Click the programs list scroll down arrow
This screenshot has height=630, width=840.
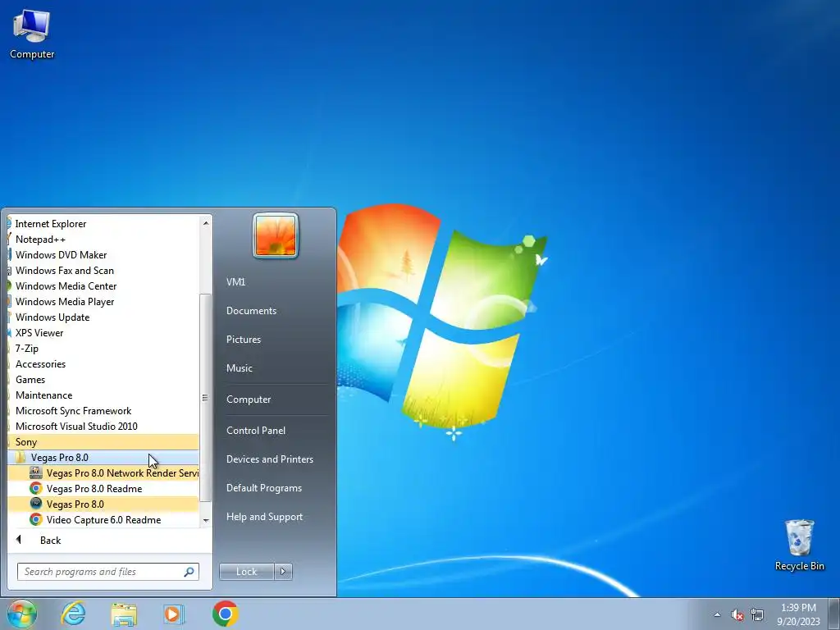(x=206, y=520)
